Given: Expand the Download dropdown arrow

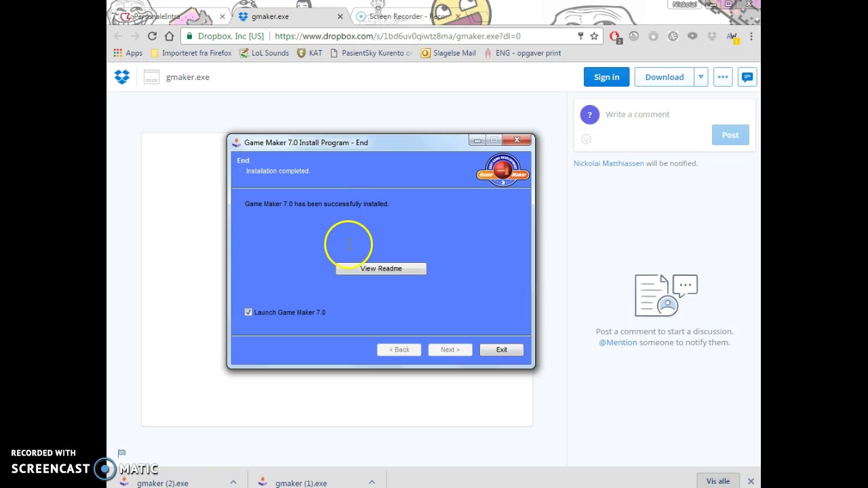Looking at the screenshot, I should pos(701,77).
